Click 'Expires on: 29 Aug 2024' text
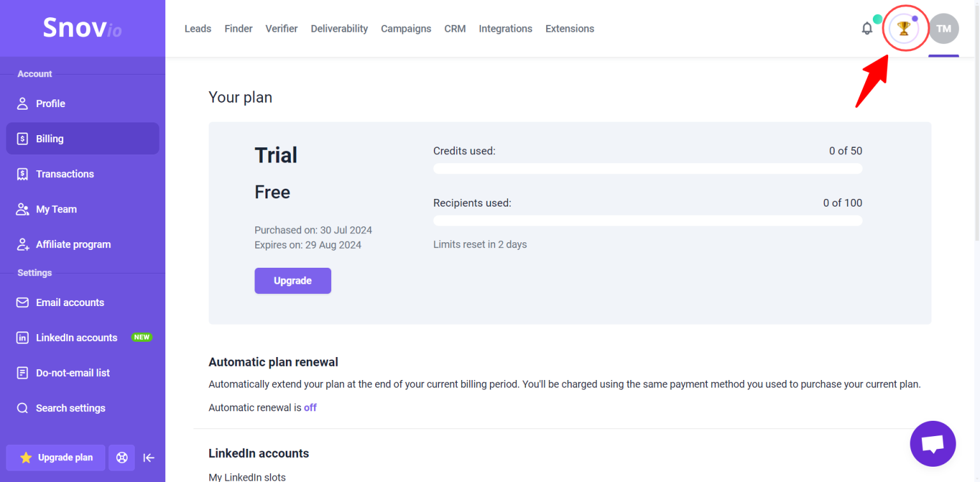980x482 pixels. pos(308,245)
